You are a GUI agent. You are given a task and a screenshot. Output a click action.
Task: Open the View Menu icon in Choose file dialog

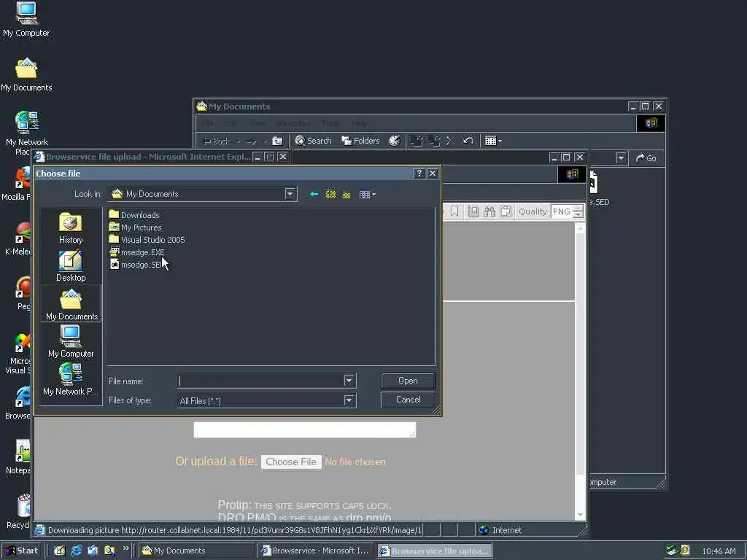pyautogui.click(x=368, y=194)
